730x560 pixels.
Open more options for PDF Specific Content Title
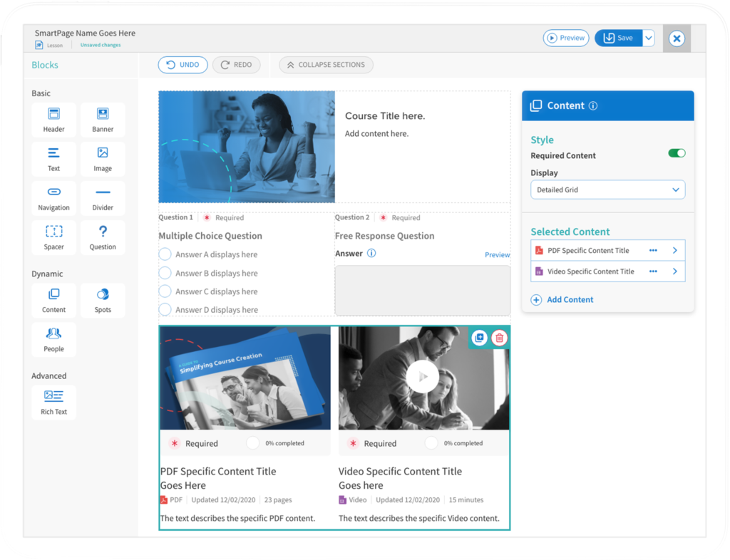pyautogui.click(x=653, y=250)
